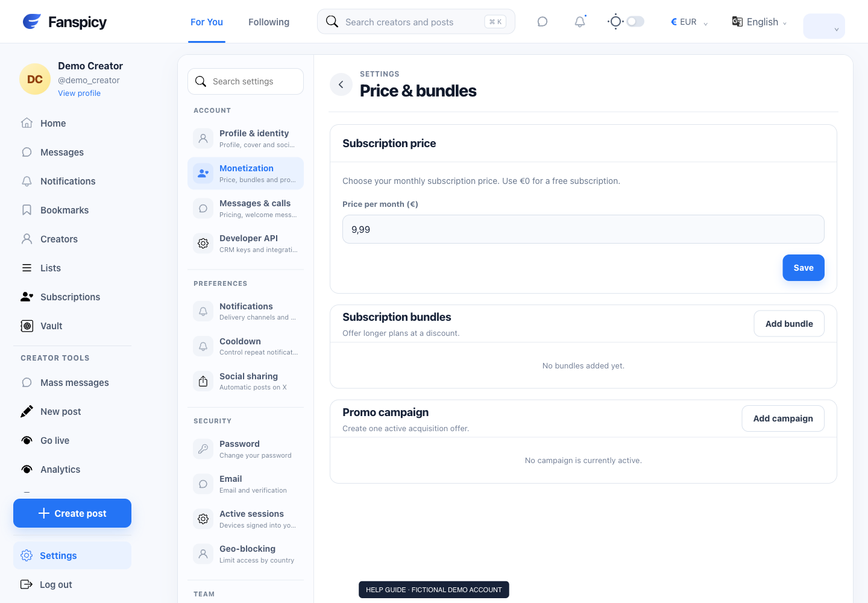Select New post pencil item

coord(72,411)
